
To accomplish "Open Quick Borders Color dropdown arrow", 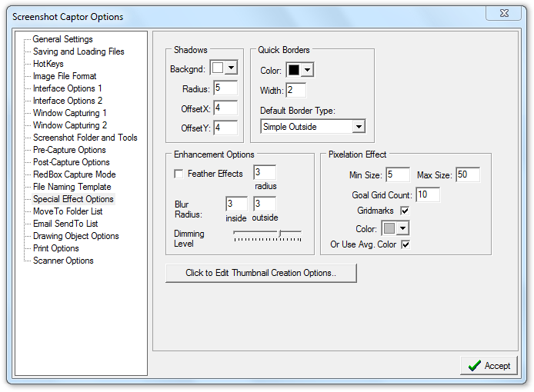I will tap(307, 70).
